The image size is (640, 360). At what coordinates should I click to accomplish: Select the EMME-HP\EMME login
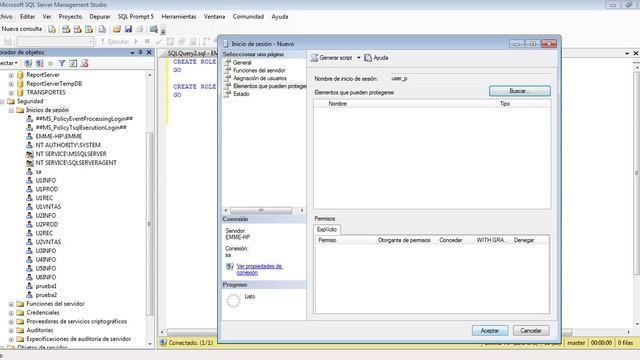(x=58, y=136)
